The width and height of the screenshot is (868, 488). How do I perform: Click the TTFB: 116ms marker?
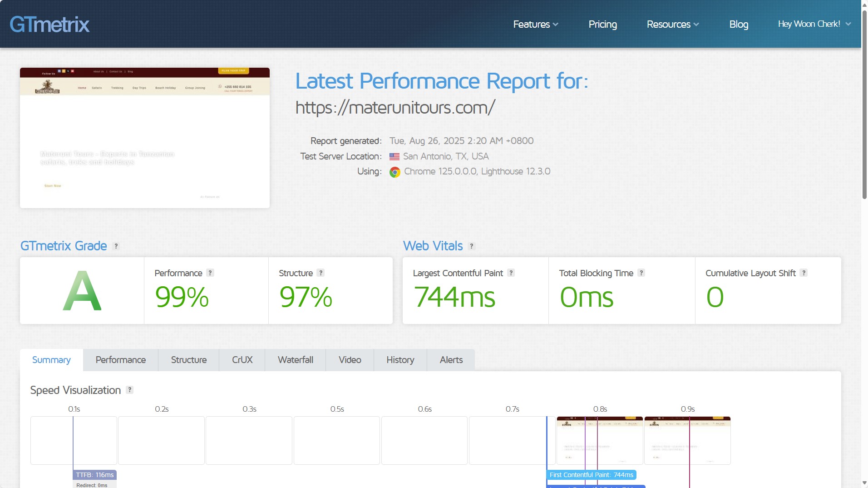click(95, 475)
